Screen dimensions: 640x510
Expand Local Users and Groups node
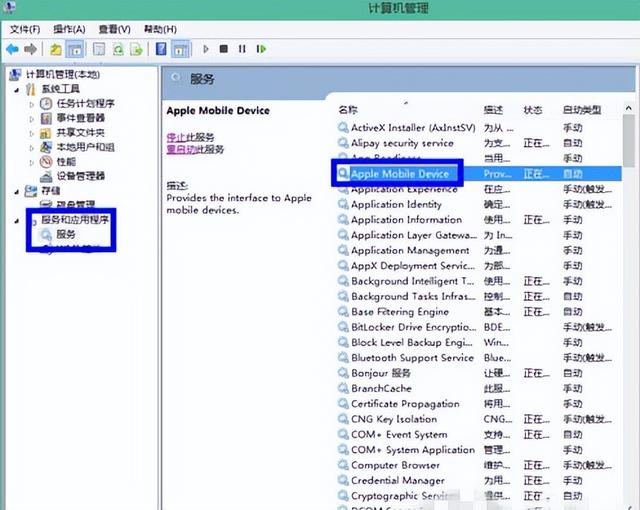[31, 148]
